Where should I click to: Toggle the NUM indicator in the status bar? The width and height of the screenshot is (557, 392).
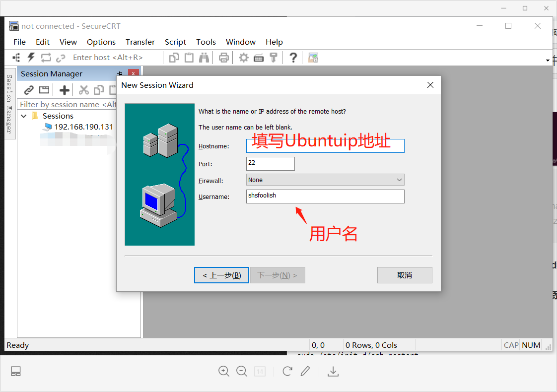[x=531, y=345]
